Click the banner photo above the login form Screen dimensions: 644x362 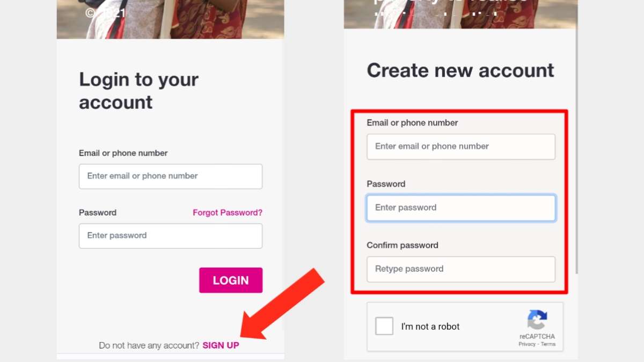click(170, 19)
